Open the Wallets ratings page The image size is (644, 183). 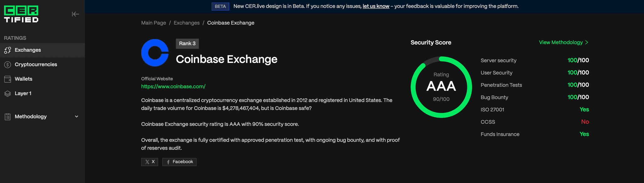tap(24, 79)
